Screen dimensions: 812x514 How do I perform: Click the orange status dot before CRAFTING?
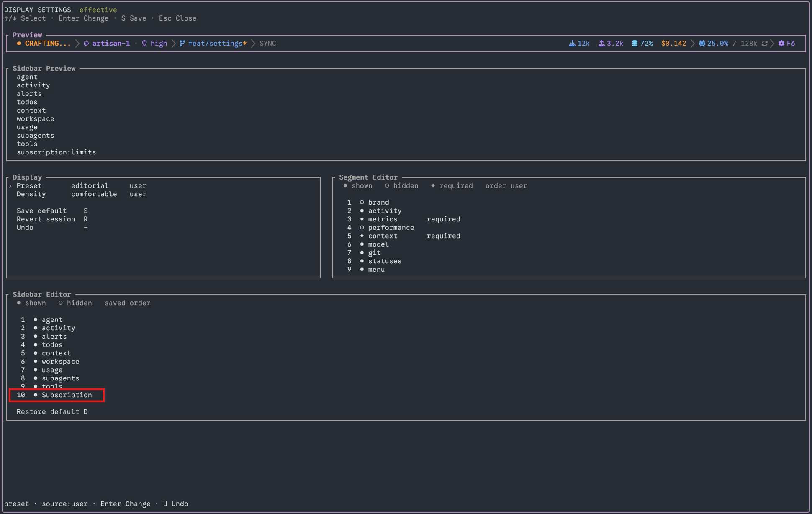pyautogui.click(x=19, y=43)
